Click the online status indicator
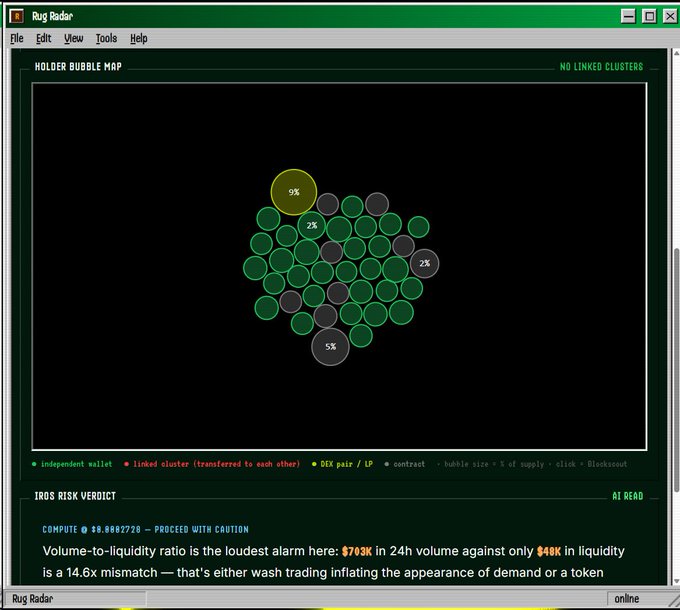 (x=627, y=599)
